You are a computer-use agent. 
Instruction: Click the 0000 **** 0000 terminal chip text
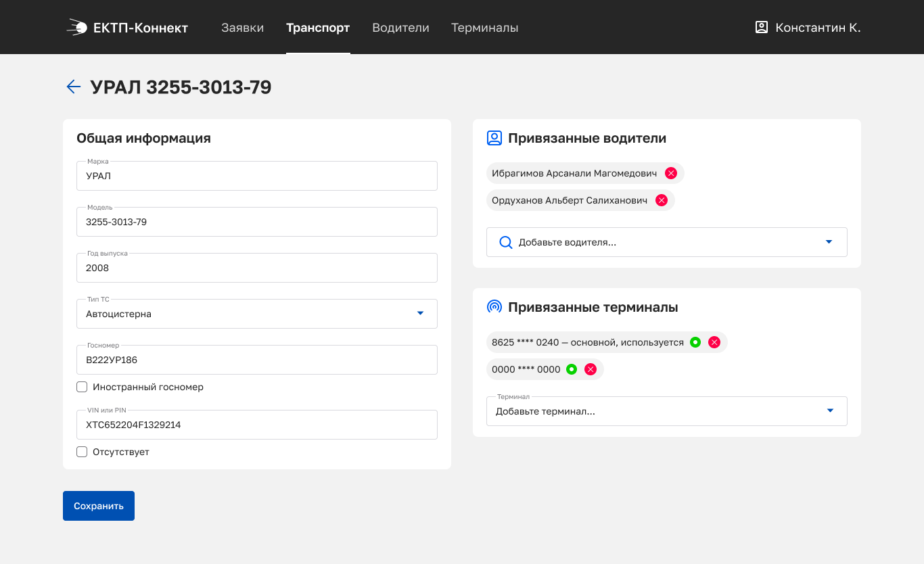pos(526,369)
